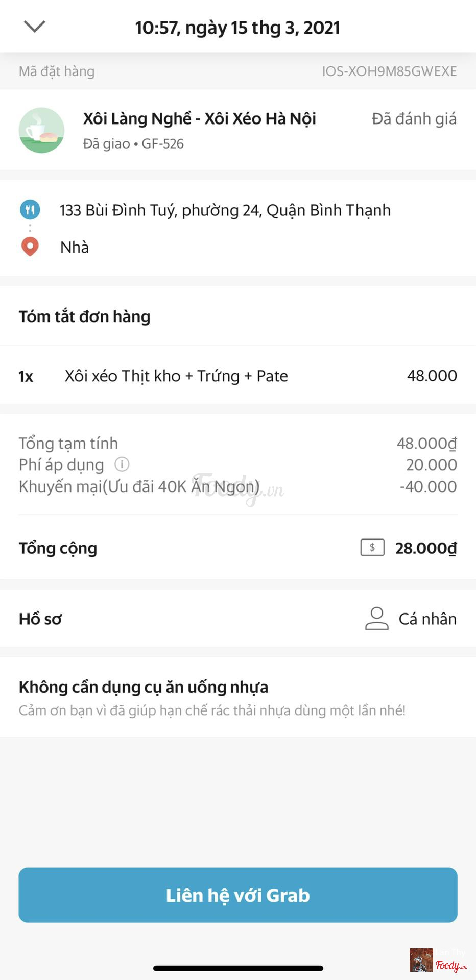476x980 pixels.
Task: Open the Đã đánh giá rating status
Action: pos(414,119)
